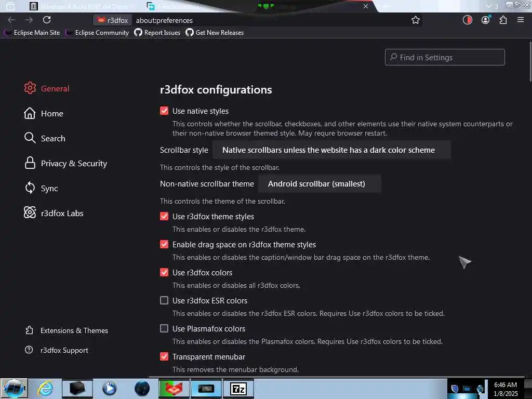Click the Home house icon in sidebar
The image size is (532, 399).
tap(30, 113)
